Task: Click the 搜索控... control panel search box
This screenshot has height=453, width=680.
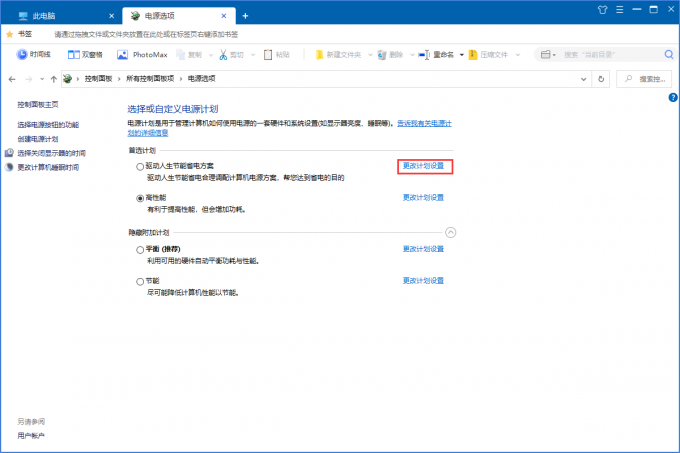Action: (644, 79)
